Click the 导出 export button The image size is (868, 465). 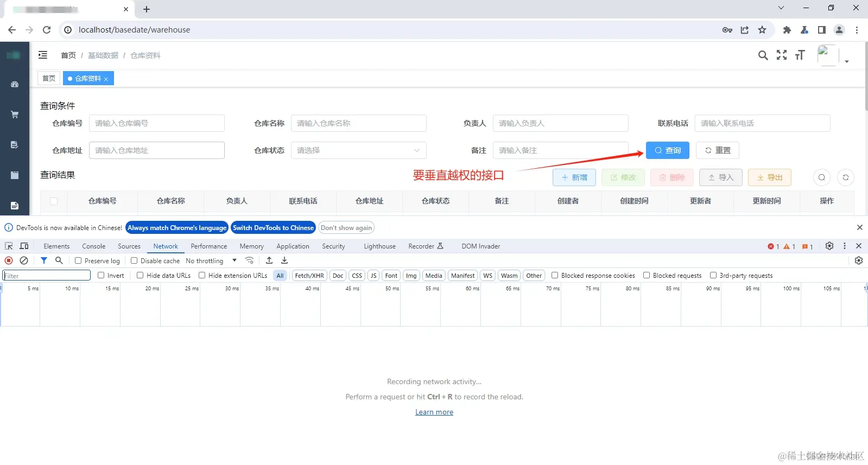coord(770,177)
